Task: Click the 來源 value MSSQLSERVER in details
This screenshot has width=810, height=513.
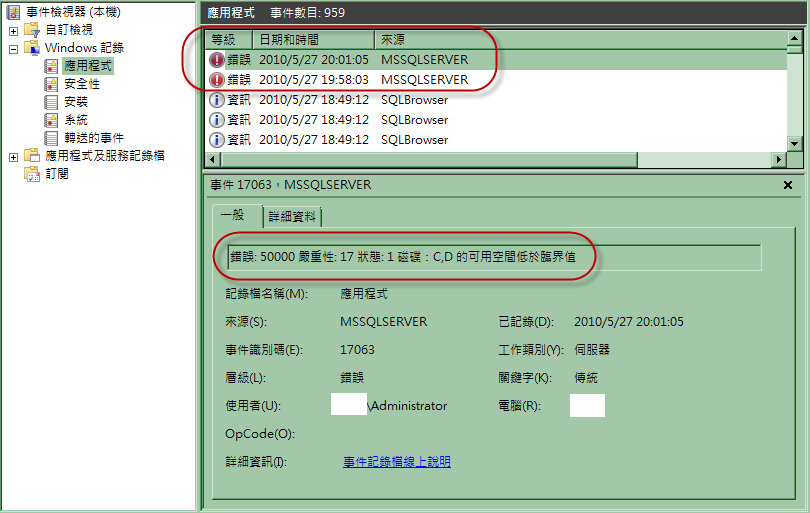Action: (383, 322)
